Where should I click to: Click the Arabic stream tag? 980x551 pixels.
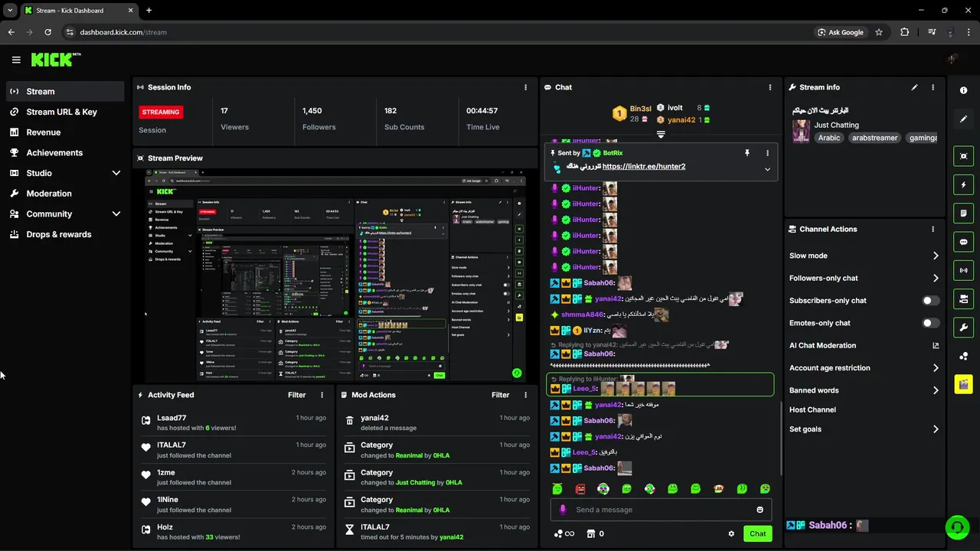tap(829, 138)
